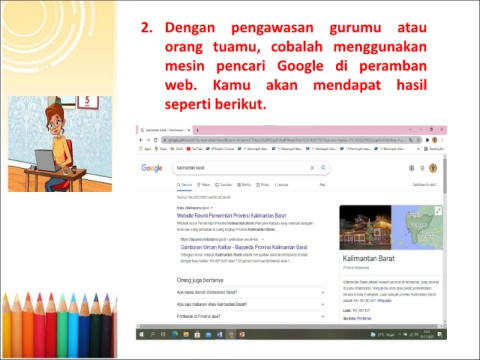The image size is (480, 360).
Task: Reload the page in the browser
Action: [156, 140]
